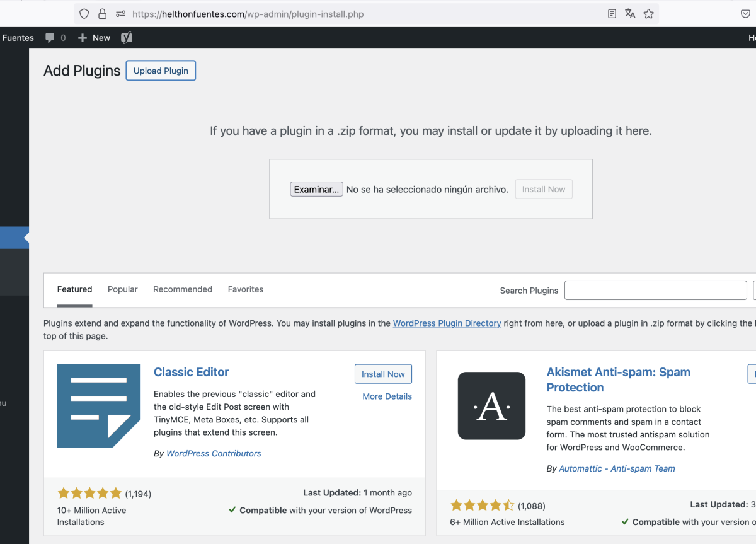Open Automattic - Anti-spam Team author link
756x544 pixels.
click(x=617, y=468)
